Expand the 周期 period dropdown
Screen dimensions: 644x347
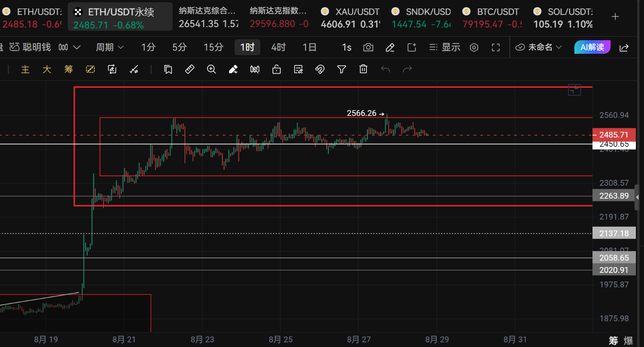pyautogui.click(x=110, y=47)
